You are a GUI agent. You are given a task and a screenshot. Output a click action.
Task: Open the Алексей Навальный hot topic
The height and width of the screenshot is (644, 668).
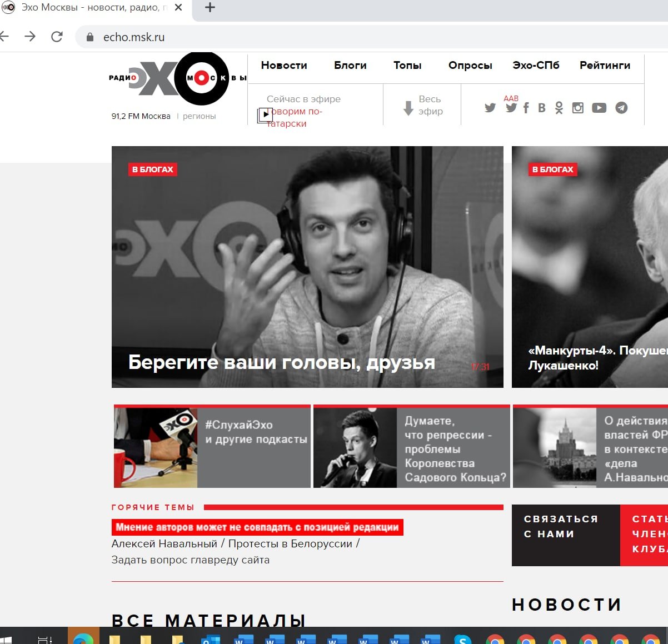[x=164, y=543]
